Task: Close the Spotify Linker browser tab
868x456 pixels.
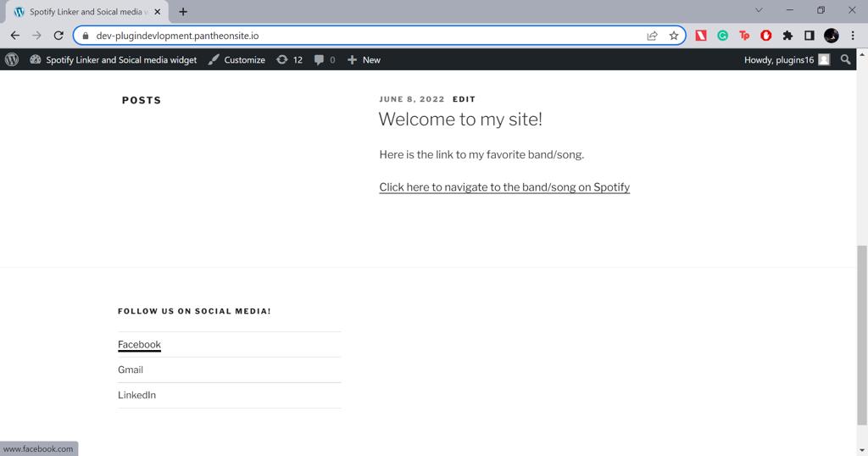Action: point(157,12)
